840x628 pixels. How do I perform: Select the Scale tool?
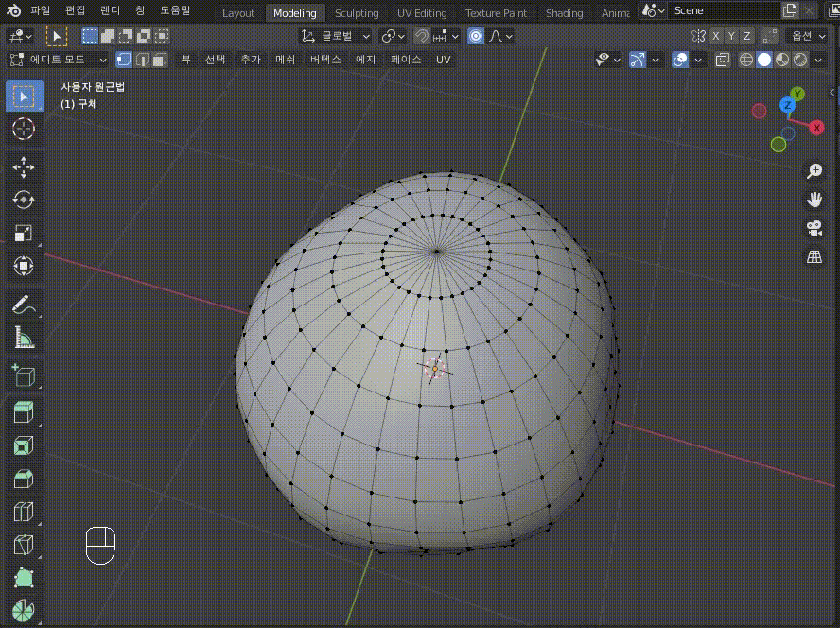tap(24, 233)
